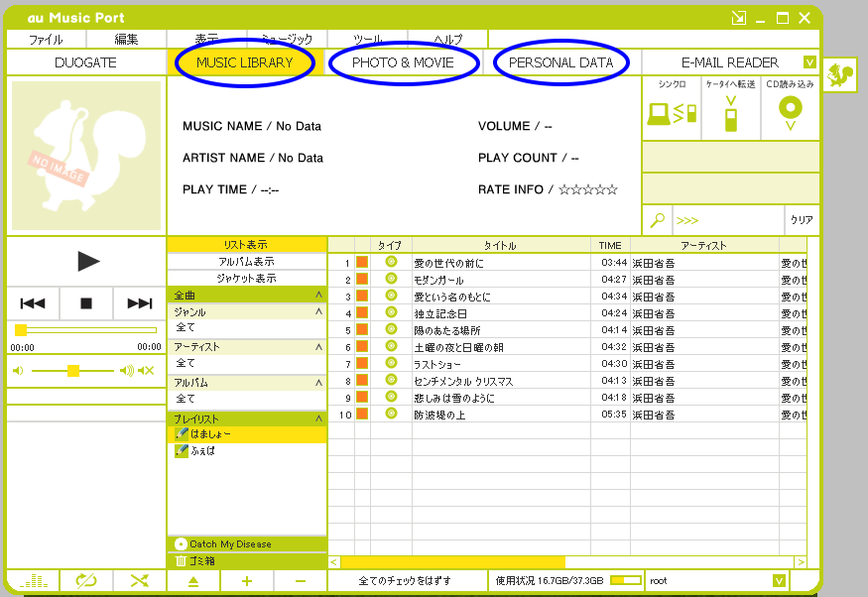This screenshot has width=868, height=597.
Task: Open the root drive dropdown
Action: [779, 581]
